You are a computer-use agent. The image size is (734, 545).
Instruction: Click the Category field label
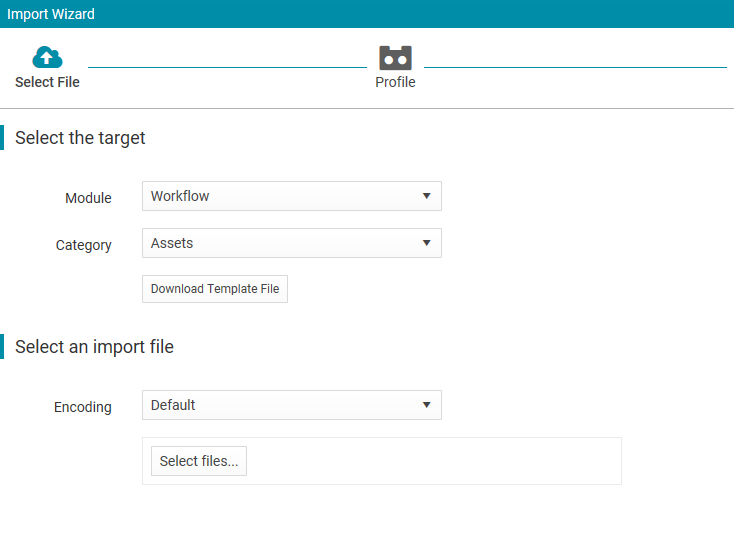point(83,245)
